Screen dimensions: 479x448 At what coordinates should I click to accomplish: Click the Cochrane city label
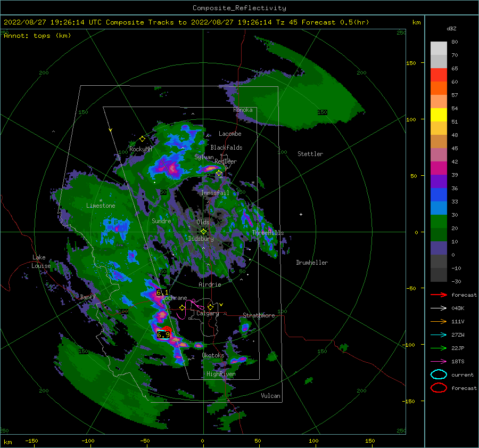pyautogui.click(x=174, y=298)
